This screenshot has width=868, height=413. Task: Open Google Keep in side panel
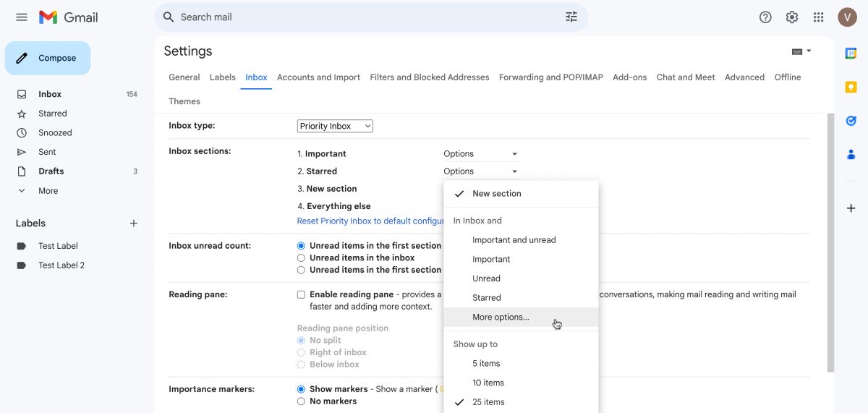(851, 87)
